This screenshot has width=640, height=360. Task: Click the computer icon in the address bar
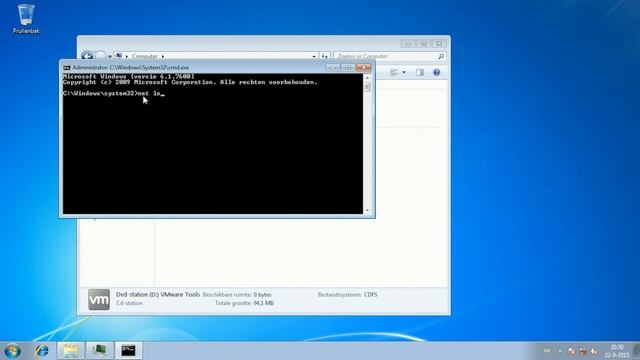pos(119,56)
